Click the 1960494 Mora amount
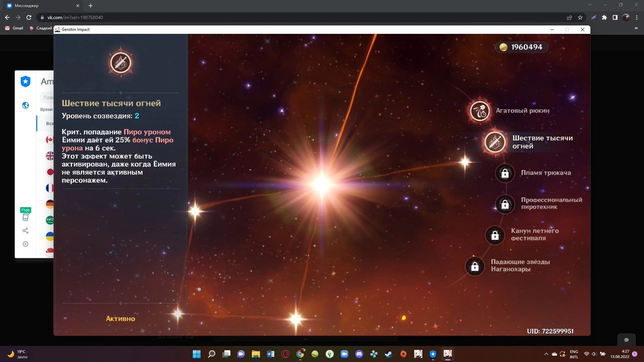The width and height of the screenshot is (644, 362). click(526, 48)
